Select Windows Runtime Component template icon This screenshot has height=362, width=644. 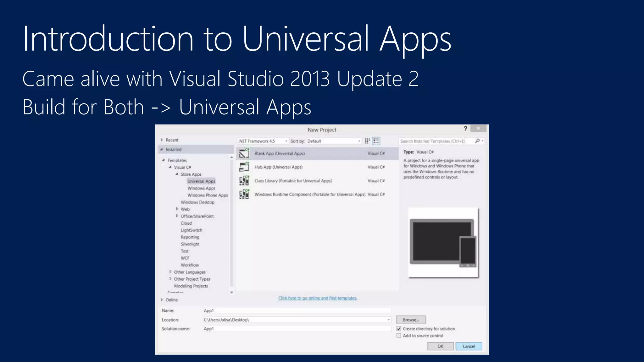(244, 194)
